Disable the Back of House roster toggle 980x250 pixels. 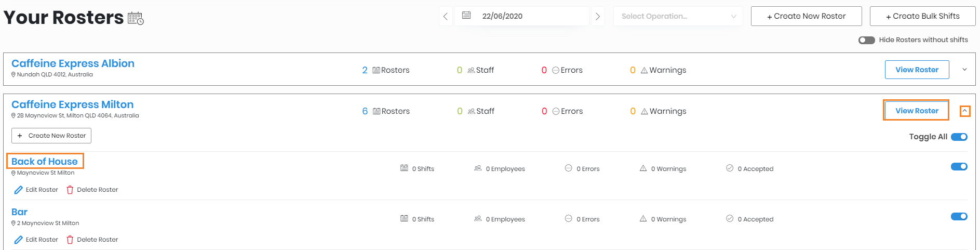coord(959,167)
